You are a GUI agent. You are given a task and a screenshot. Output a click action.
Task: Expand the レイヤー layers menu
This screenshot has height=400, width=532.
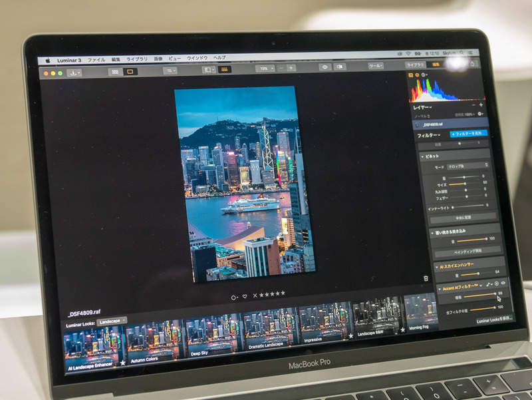[422, 107]
